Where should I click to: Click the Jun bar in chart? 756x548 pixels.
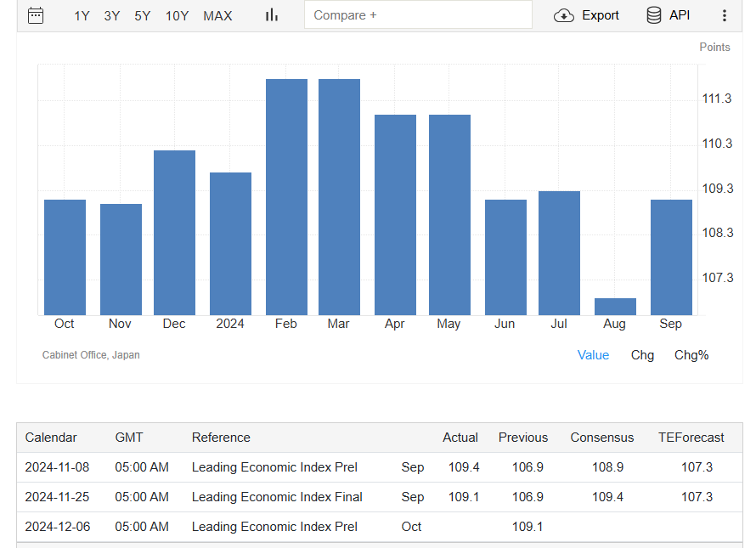[x=505, y=257]
